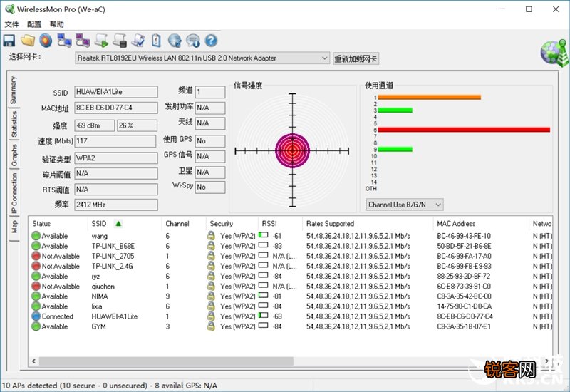Sort by the Status column header
The height and width of the screenshot is (392, 570).
(x=58, y=224)
